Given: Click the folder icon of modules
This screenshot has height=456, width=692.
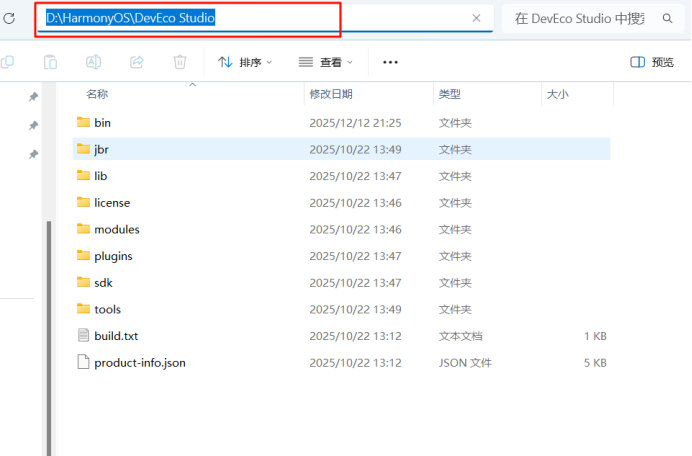Looking at the screenshot, I should click(x=83, y=229).
